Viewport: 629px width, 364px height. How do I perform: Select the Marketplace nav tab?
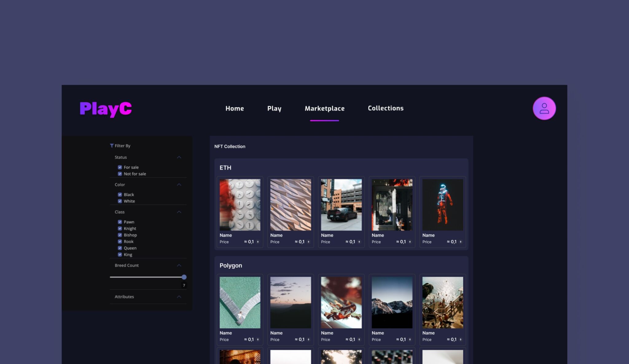325,108
